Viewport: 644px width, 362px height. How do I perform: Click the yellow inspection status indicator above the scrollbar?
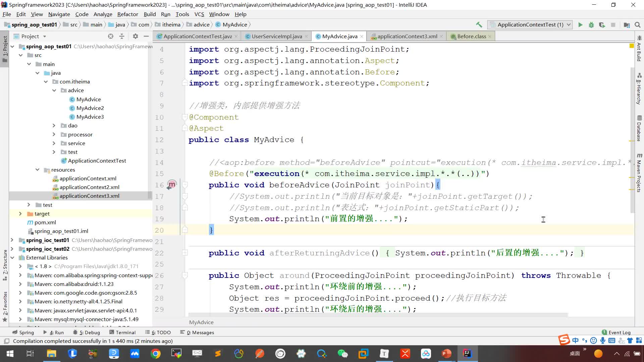(x=632, y=46)
